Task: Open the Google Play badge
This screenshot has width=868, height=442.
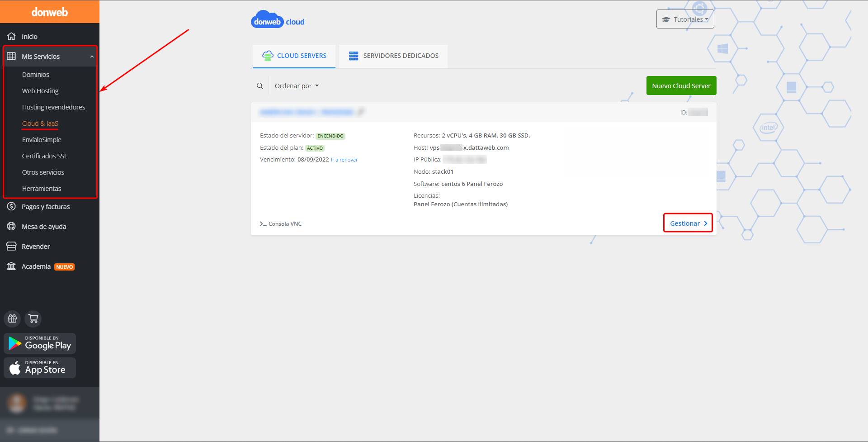Action: pyautogui.click(x=40, y=343)
